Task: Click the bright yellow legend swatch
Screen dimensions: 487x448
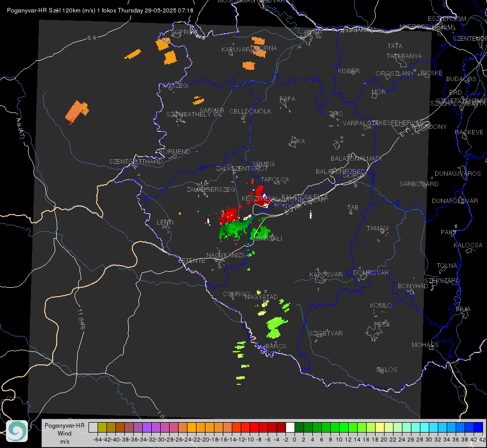Action: [x=380, y=427]
